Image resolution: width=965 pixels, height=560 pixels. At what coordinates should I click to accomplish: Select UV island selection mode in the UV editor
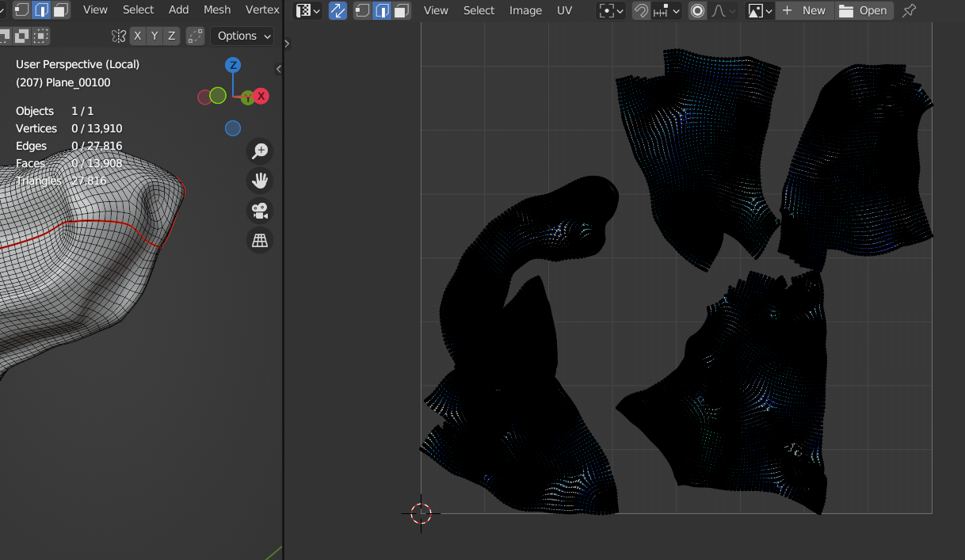(402, 10)
